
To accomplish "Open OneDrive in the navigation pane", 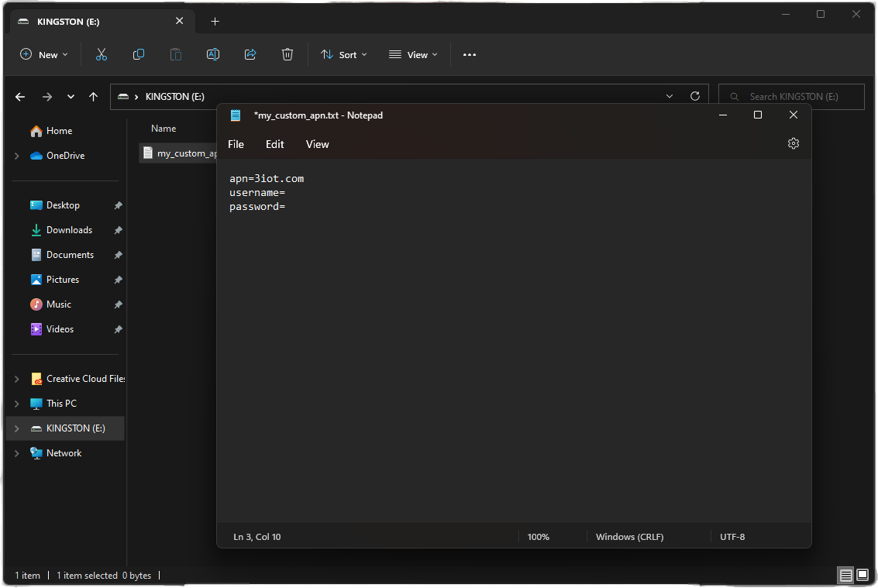I will coord(66,156).
